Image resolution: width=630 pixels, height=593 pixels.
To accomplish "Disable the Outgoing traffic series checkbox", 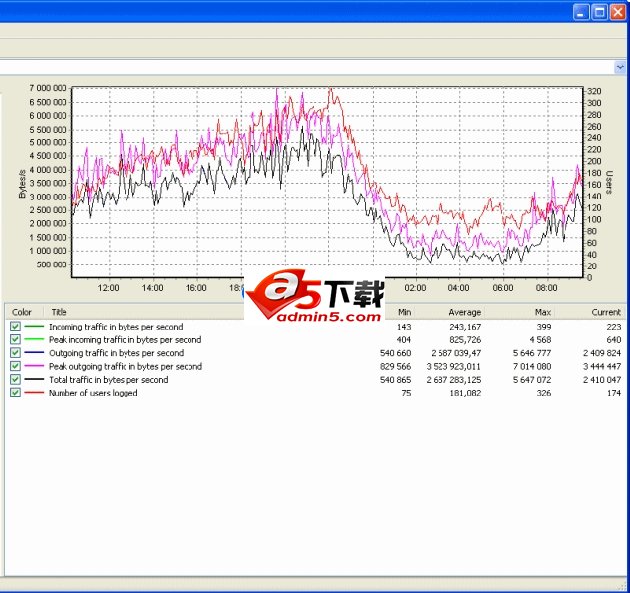I will pyautogui.click(x=15, y=353).
